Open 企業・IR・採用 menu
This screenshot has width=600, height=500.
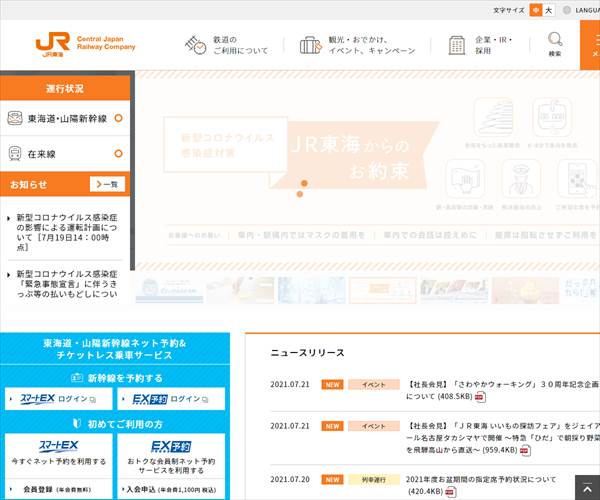click(481, 45)
